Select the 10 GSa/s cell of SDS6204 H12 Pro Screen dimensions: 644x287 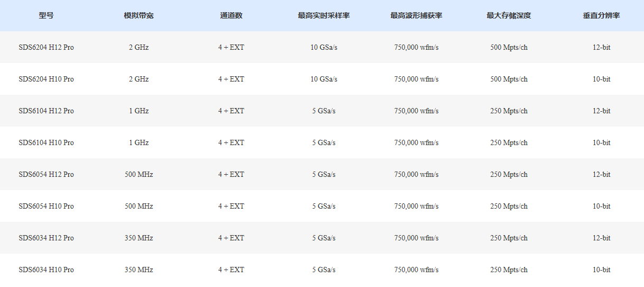click(324, 47)
